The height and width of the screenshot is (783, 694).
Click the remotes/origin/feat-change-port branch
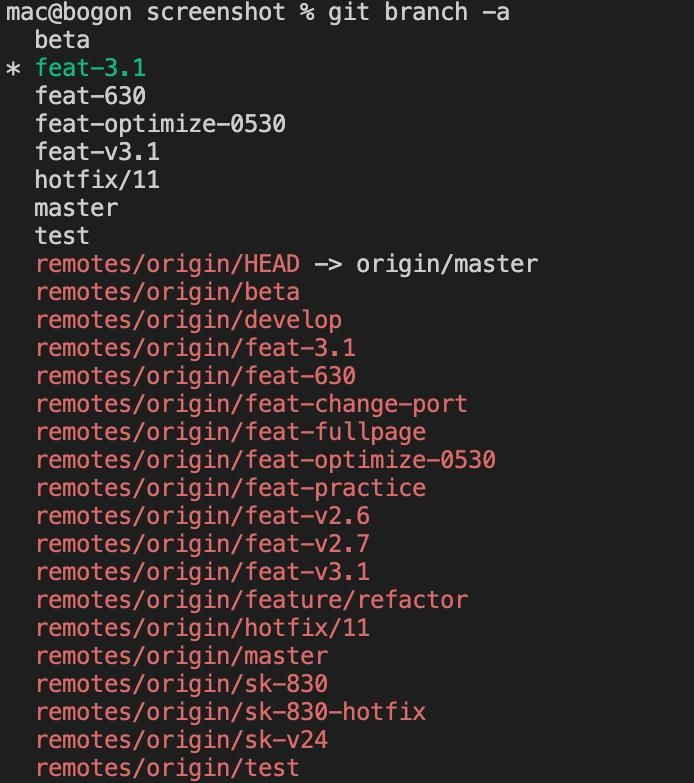tap(251, 404)
